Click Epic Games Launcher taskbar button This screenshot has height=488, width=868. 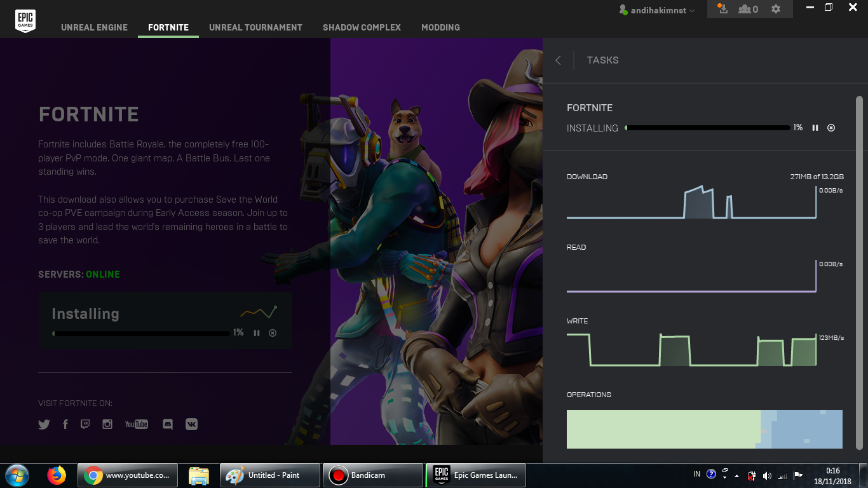tap(476, 475)
